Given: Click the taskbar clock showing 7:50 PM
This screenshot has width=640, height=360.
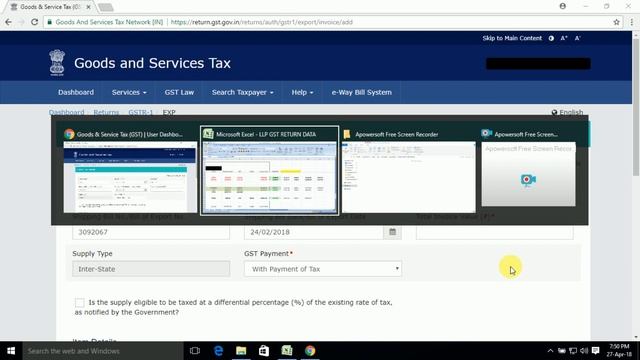Looking at the screenshot, I should (x=619, y=351).
